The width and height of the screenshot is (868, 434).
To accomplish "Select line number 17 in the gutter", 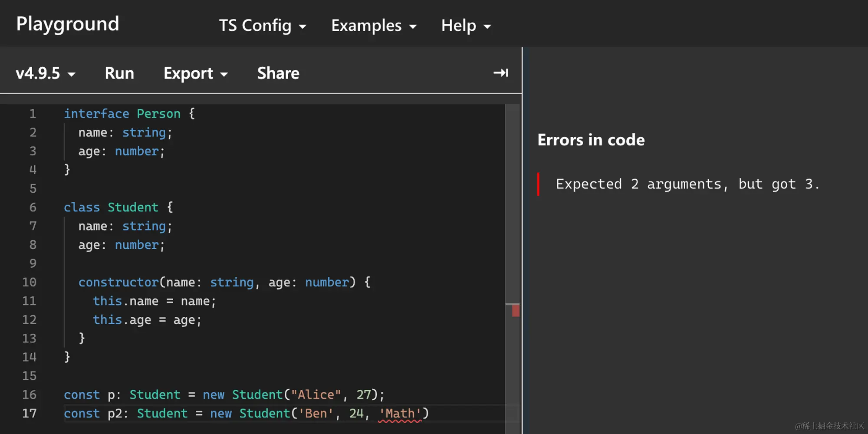I will (30, 413).
